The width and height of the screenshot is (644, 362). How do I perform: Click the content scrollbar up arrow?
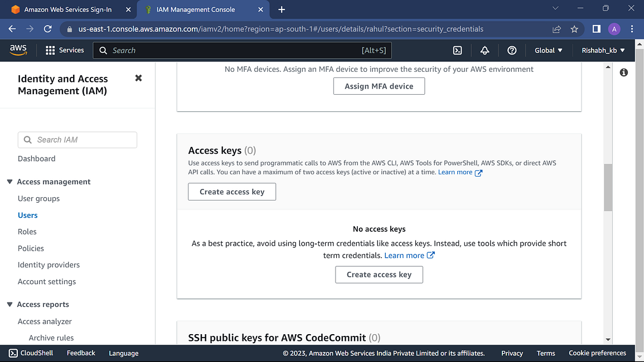tap(608, 67)
